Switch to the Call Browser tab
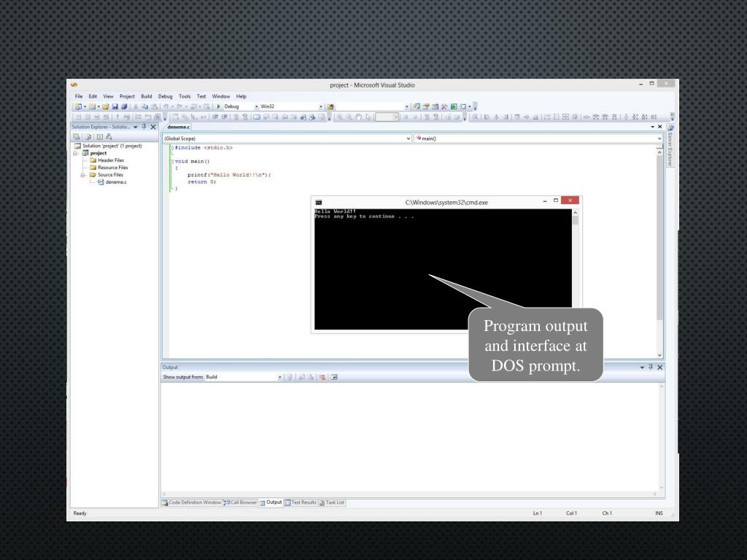Viewport: 747px width, 560px height. click(241, 502)
